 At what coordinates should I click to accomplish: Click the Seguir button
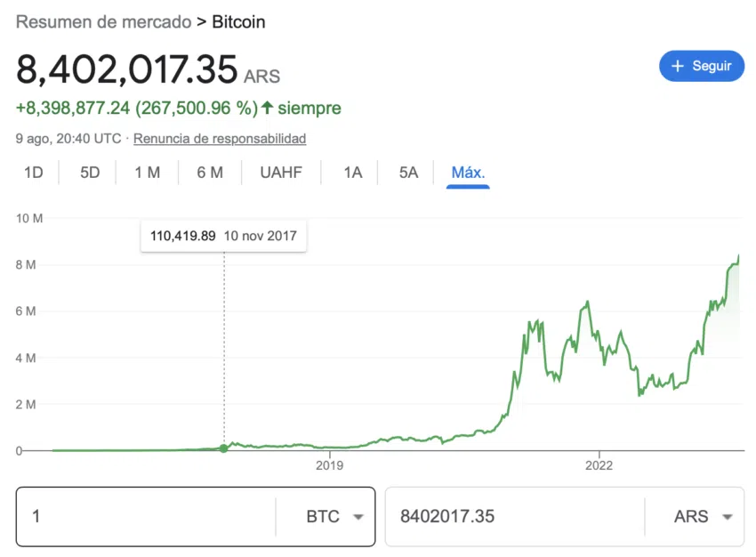tap(702, 66)
